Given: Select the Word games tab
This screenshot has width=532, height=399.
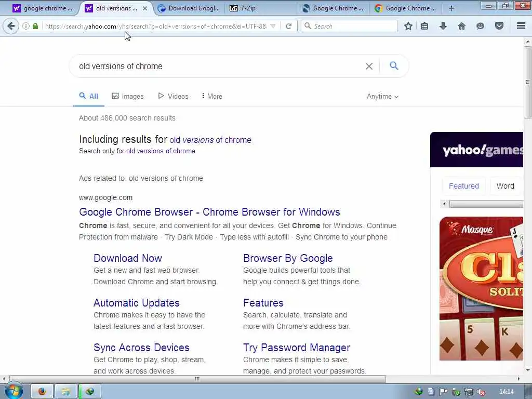Looking at the screenshot, I should point(505,186).
